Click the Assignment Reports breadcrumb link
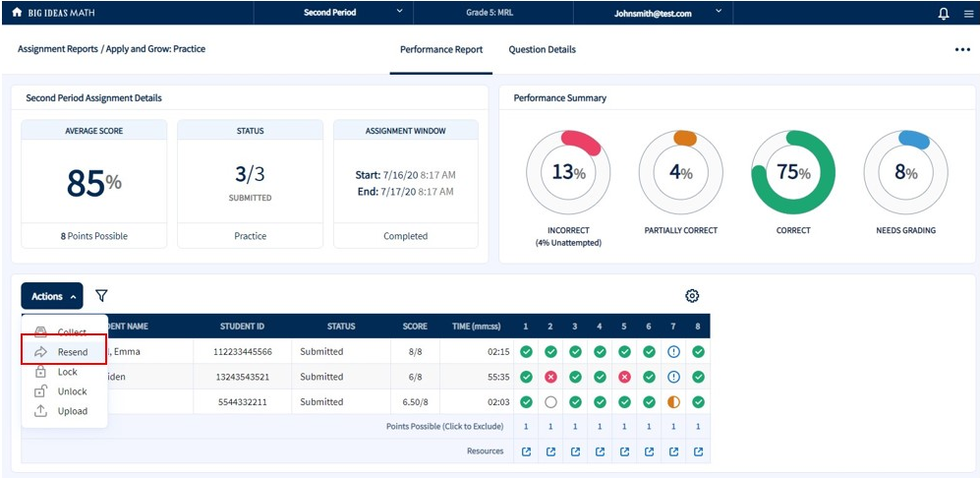Screen dimensions: 980x478 57,49
